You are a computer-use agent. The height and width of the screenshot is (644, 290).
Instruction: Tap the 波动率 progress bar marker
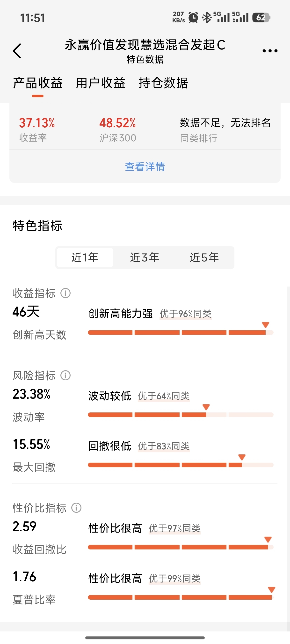206,407
